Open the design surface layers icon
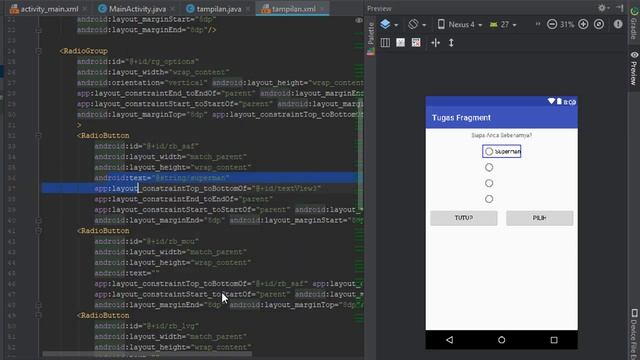Screen dimensions: 640x360 (385, 24)
